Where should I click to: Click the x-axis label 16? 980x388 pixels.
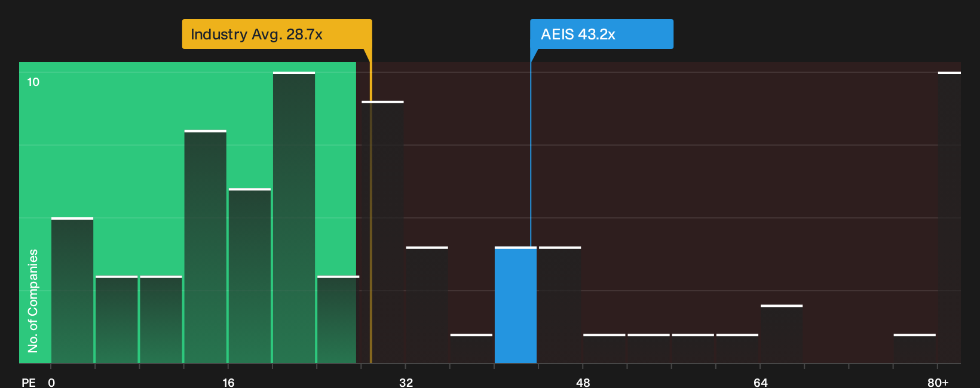coord(228,382)
